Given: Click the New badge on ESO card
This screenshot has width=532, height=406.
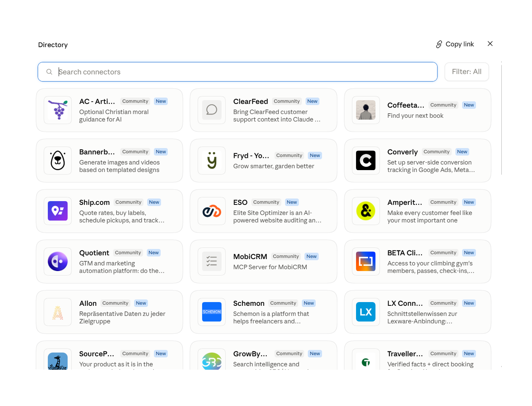Looking at the screenshot, I should pos(292,202).
